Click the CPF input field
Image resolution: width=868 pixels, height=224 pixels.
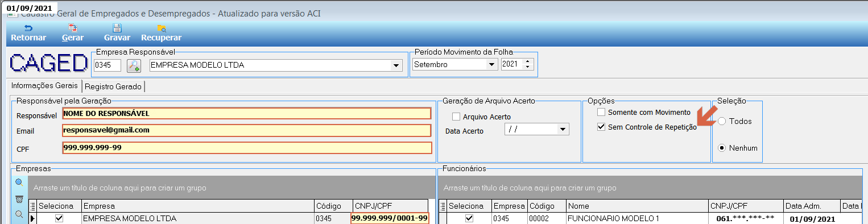pyautogui.click(x=246, y=148)
